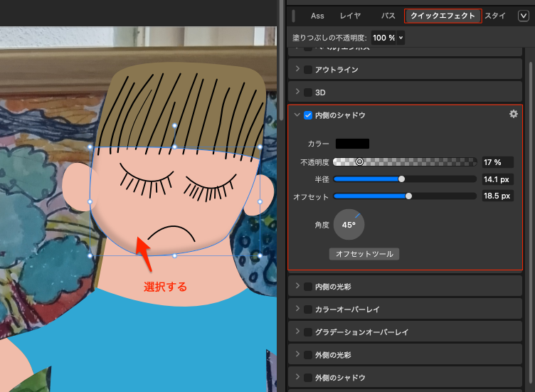535x392 pixels.
Task: Open the Inner Shadow gear settings icon
Action: pos(514,115)
